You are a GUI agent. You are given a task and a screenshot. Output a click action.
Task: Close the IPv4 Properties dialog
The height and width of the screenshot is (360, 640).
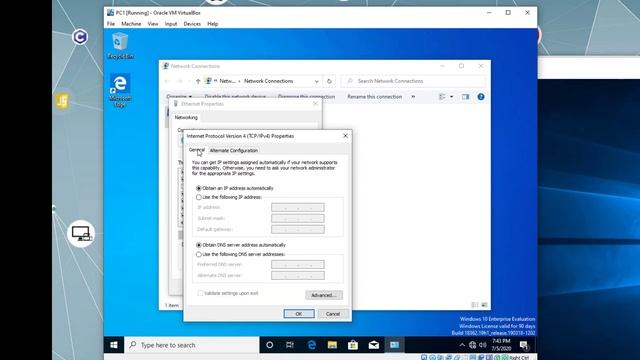tap(345, 136)
